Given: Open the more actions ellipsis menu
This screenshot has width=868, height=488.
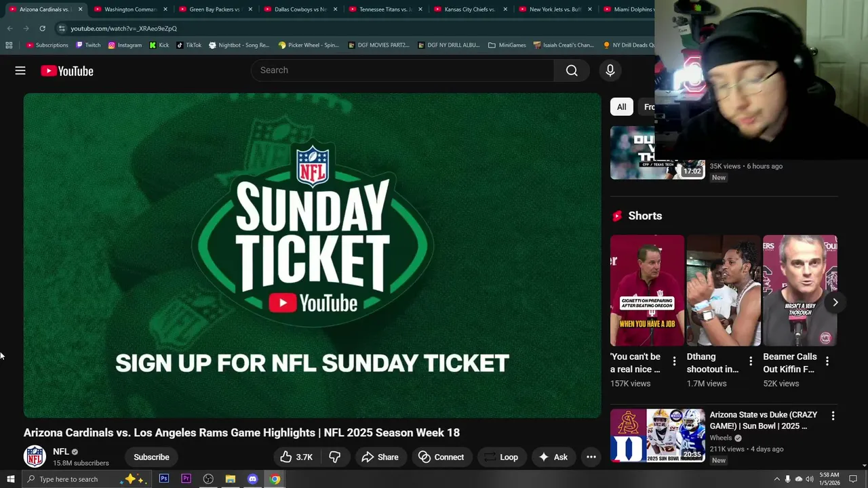Looking at the screenshot, I should [x=591, y=457].
